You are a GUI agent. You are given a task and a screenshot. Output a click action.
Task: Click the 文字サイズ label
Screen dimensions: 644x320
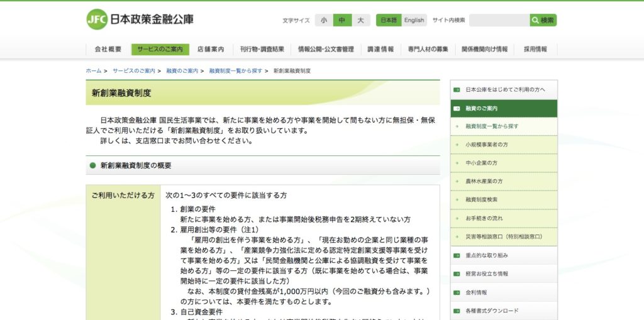click(296, 21)
